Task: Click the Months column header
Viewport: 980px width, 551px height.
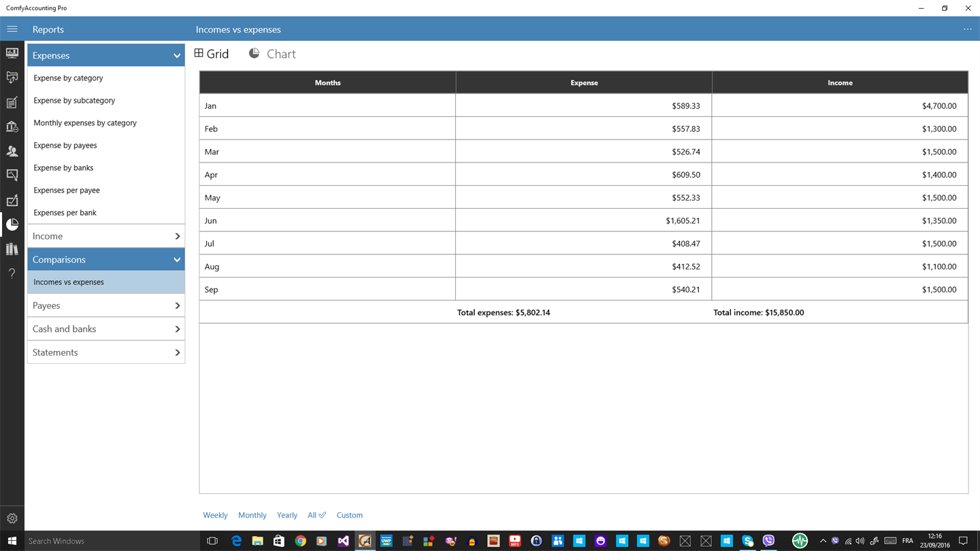Action: pos(327,82)
